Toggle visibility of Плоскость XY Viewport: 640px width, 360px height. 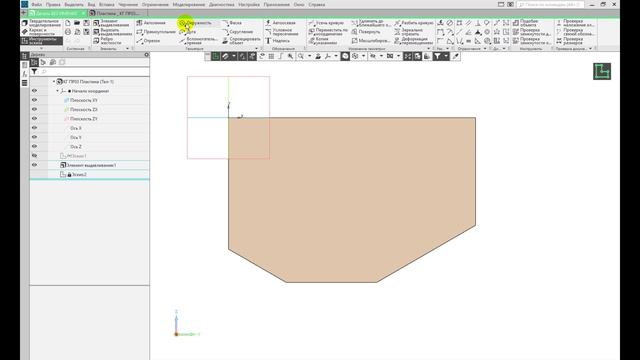[34, 100]
